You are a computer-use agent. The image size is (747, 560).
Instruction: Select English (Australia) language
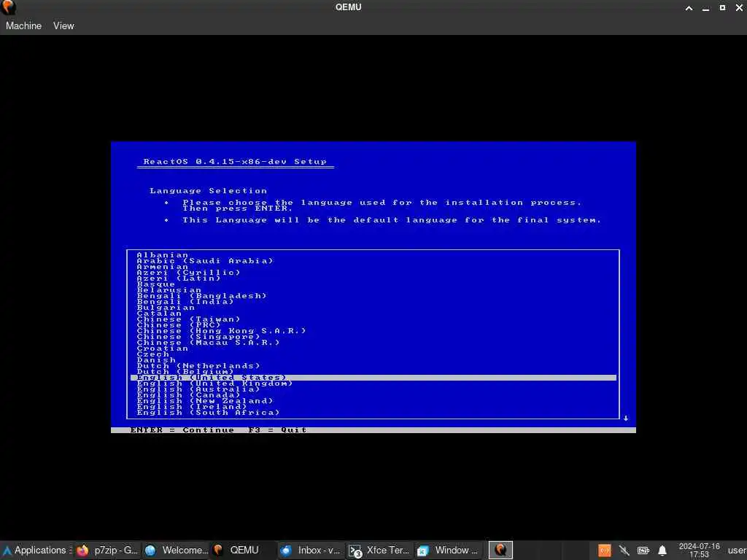[x=198, y=389]
